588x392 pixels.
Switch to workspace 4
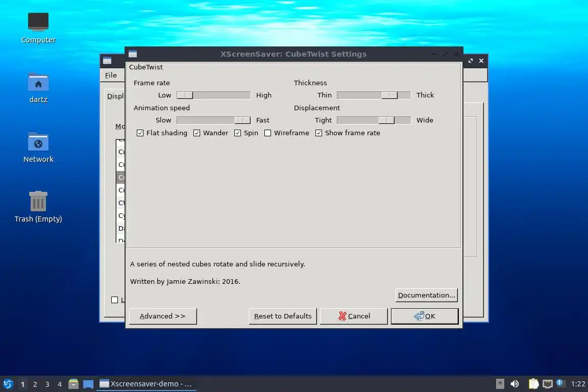click(x=60, y=384)
